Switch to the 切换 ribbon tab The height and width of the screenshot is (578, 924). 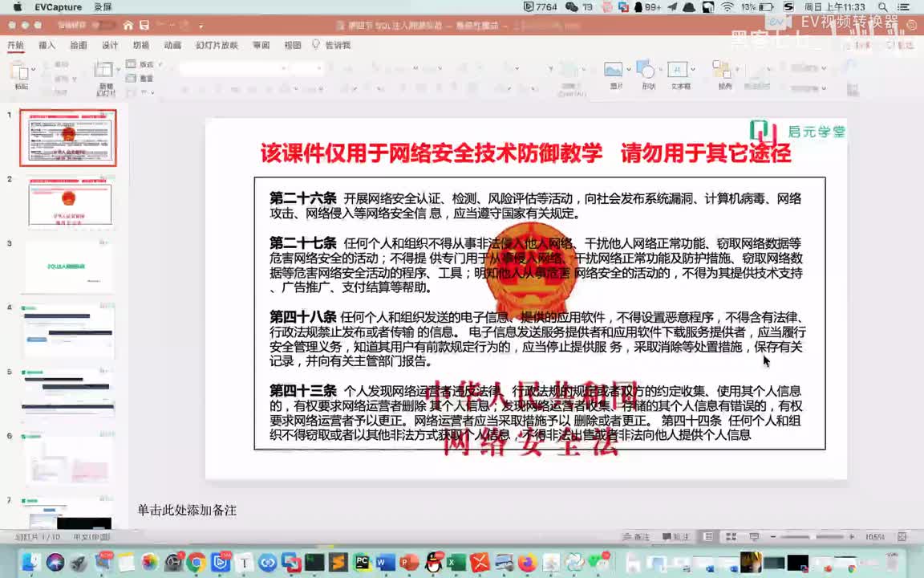click(141, 45)
